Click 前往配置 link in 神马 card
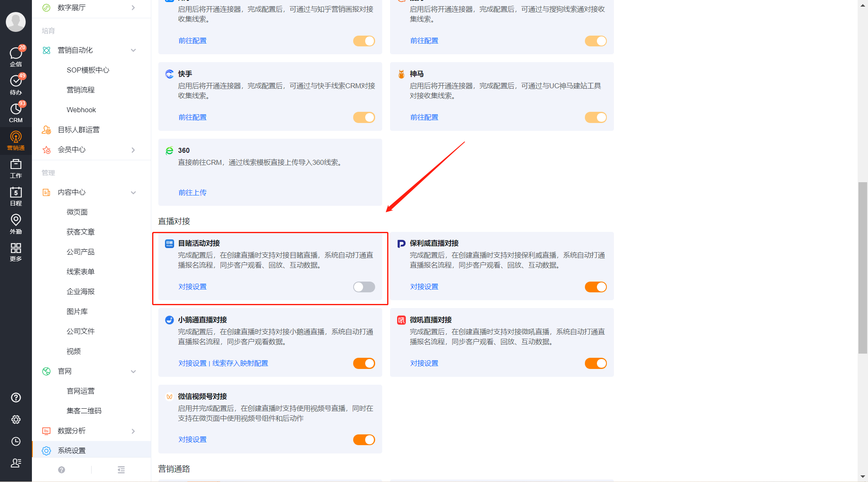The image size is (868, 482). [x=424, y=117]
